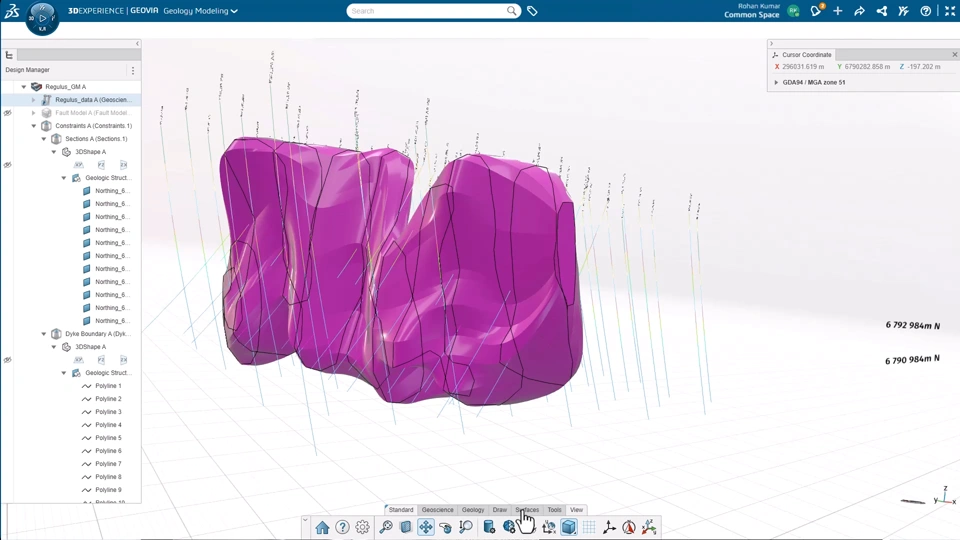
Task: Open settings gear in bottom toolbar
Action: pos(362,527)
